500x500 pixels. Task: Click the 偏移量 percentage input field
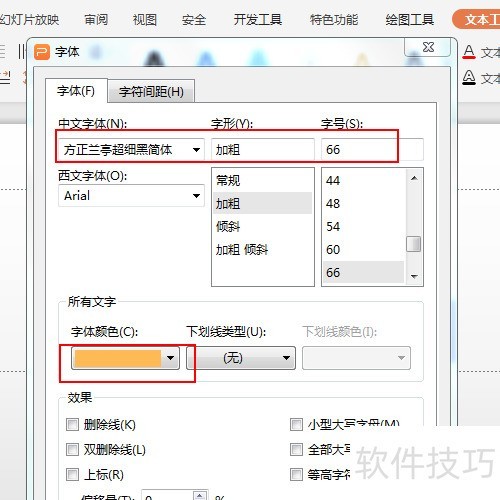click(x=167, y=496)
